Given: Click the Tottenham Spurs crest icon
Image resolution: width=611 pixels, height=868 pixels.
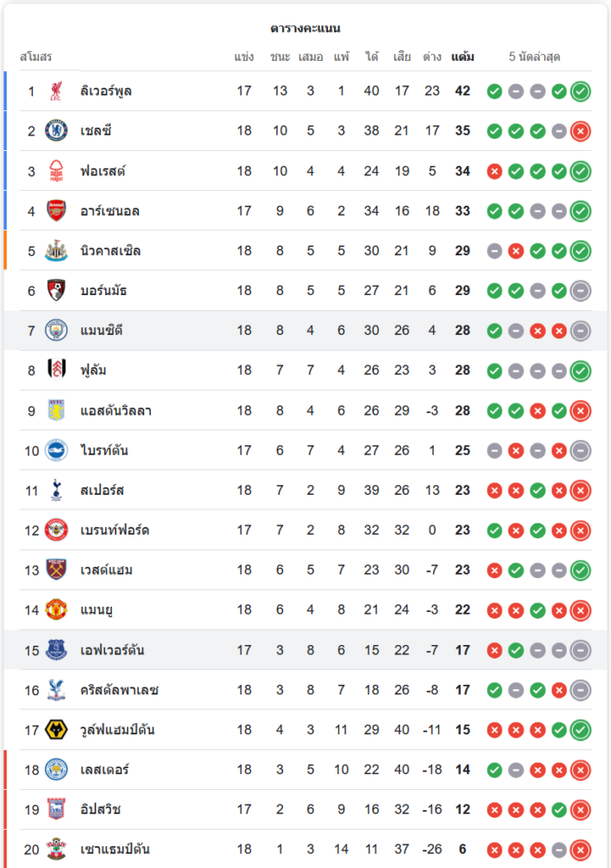Looking at the screenshot, I should tap(56, 490).
